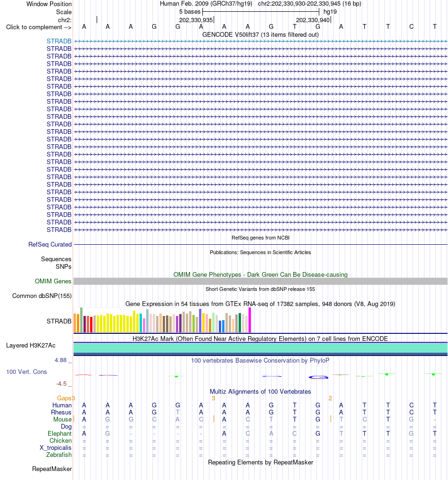This screenshot has height=480, width=448.
Task: Click the RefSeq Curated track label
Action: [x=50, y=244]
